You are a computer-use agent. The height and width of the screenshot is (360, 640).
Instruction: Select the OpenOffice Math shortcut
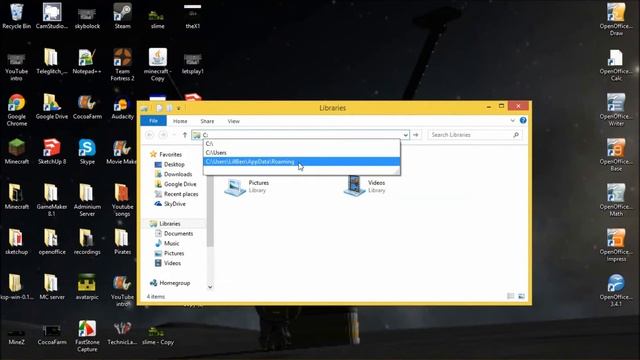616,200
